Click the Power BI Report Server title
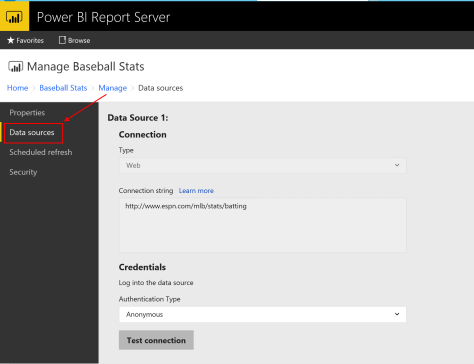Image resolution: width=474 pixels, height=364 pixels. point(103,17)
